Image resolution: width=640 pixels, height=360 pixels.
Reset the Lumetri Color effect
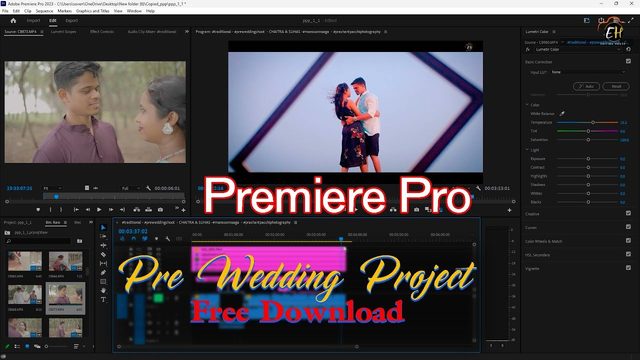(x=628, y=49)
